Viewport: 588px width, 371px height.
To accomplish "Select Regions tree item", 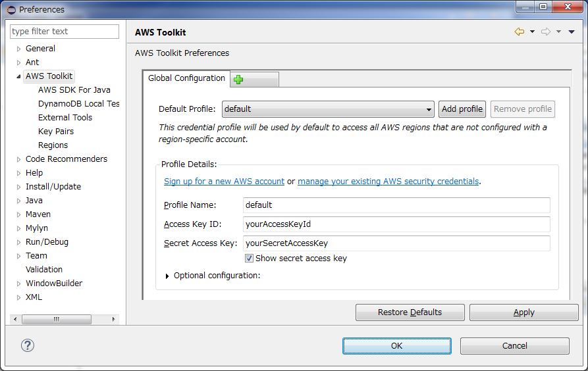I will (53, 145).
